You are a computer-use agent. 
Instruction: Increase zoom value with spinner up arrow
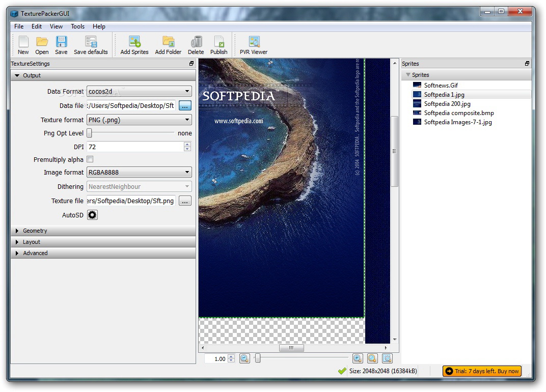coord(231,356)
